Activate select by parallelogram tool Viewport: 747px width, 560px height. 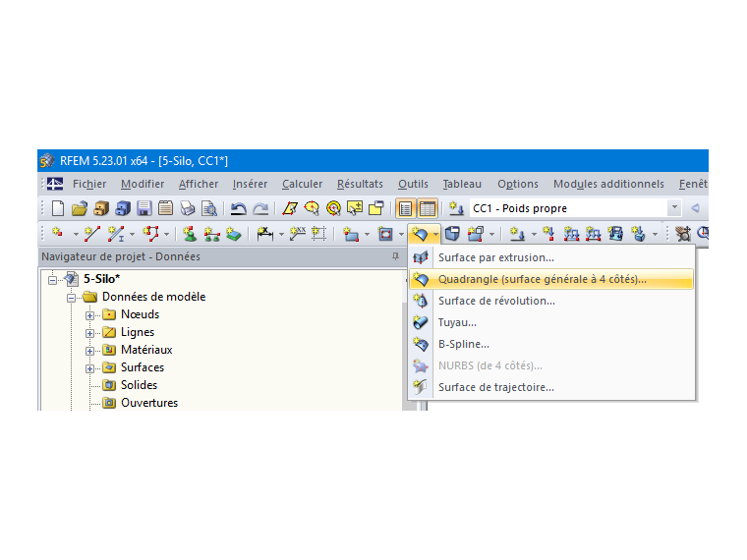pos(290,208)
